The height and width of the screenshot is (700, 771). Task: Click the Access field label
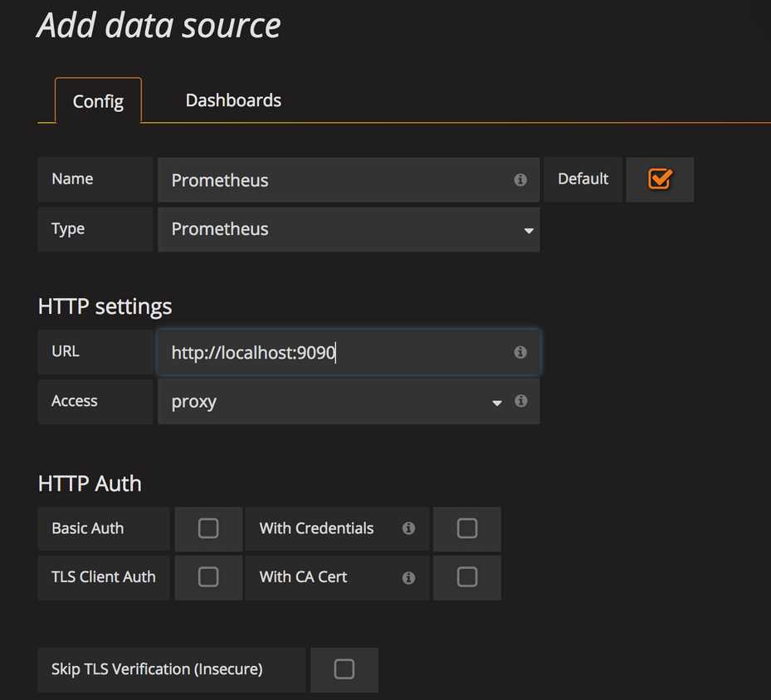[x=74, y=401]
